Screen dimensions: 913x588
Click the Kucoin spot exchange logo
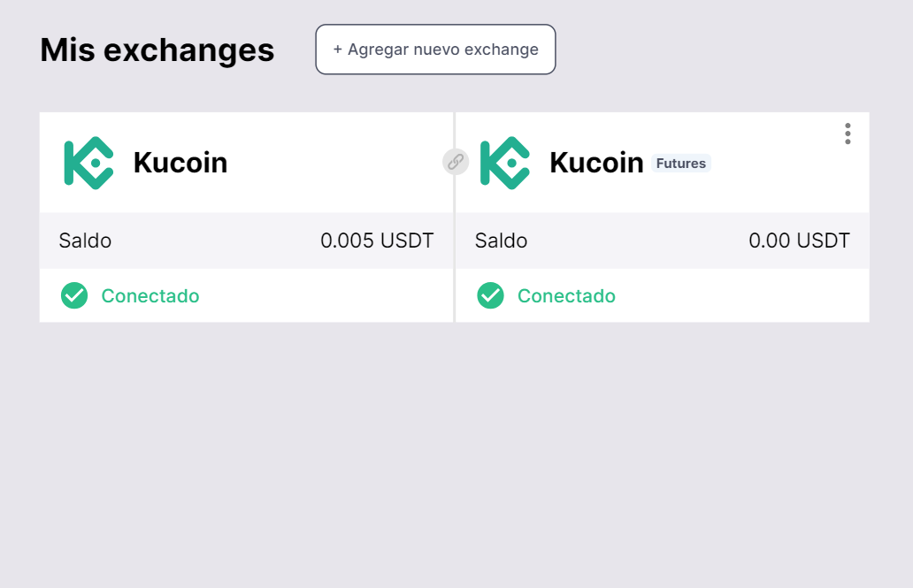tap(88, 163)
